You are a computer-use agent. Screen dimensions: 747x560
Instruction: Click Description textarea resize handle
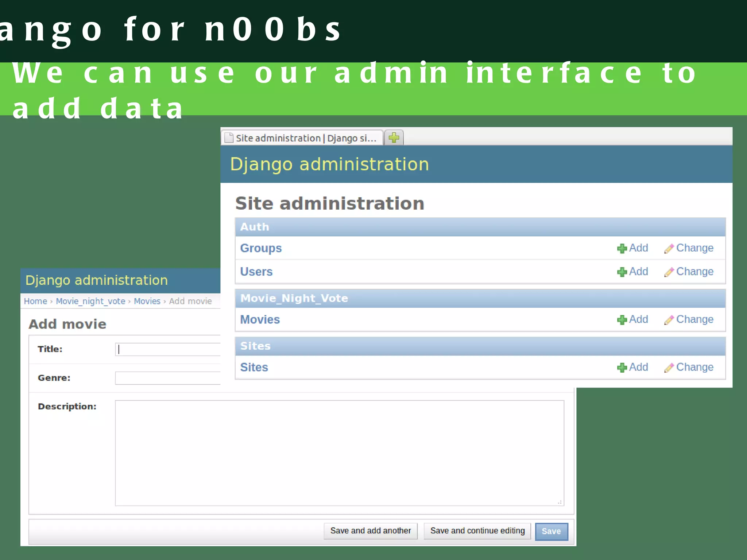coord(560,502)
